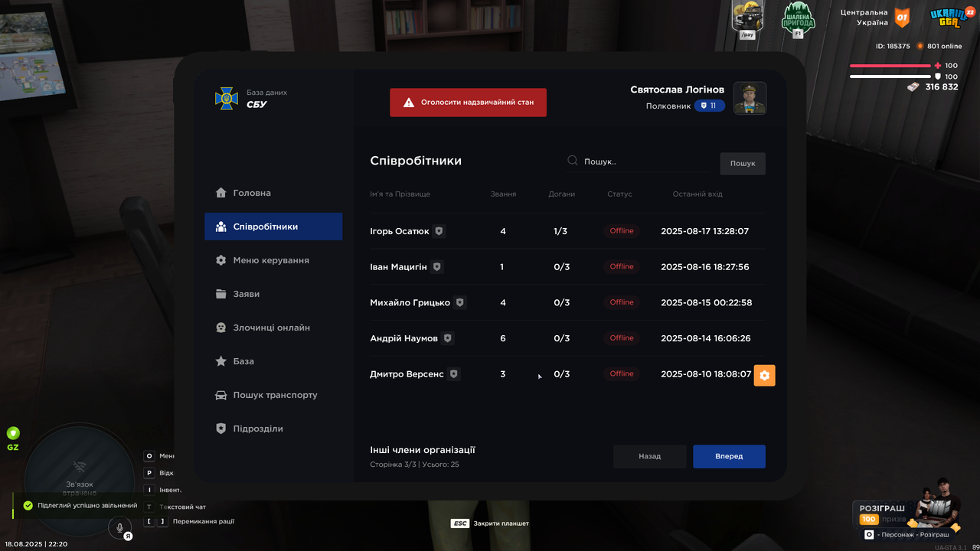The height and width of the screenshot is (551, 980).
Task: Select employee name Михайло Грицько
Action: pos(410,302)
